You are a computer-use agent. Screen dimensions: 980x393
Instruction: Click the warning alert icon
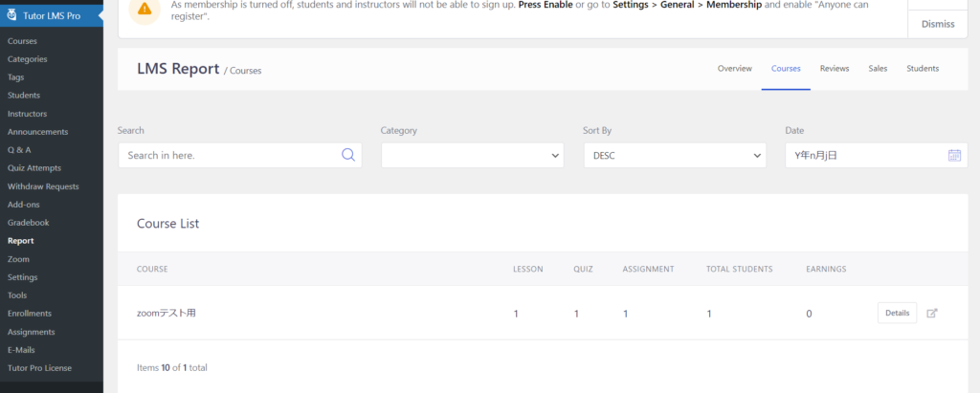point(144,9)
